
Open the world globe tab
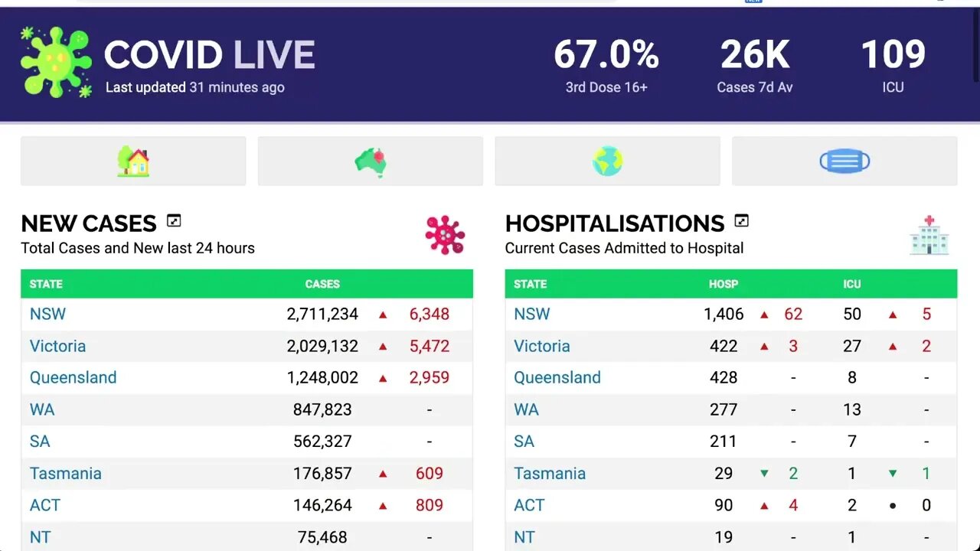[x=607, y=161]
